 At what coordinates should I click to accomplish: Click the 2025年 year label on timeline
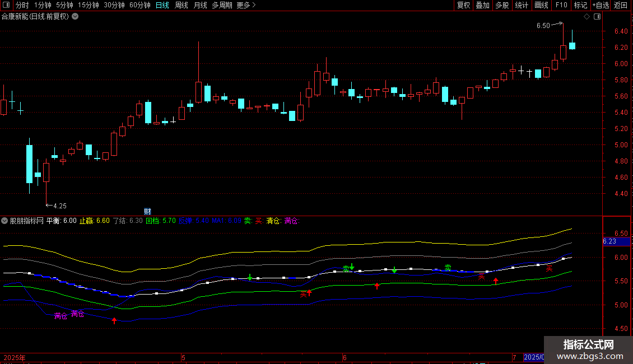[x=15, y=357]
